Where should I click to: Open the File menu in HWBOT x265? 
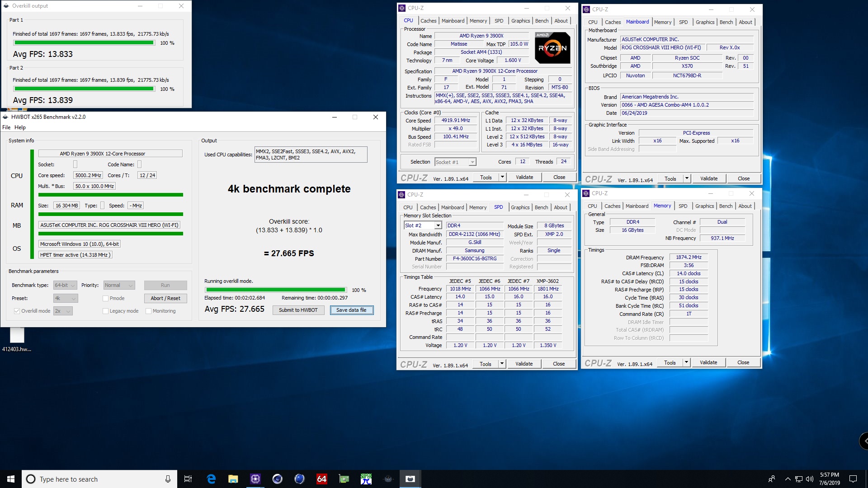pyautogui.click(x=6, y=127)
